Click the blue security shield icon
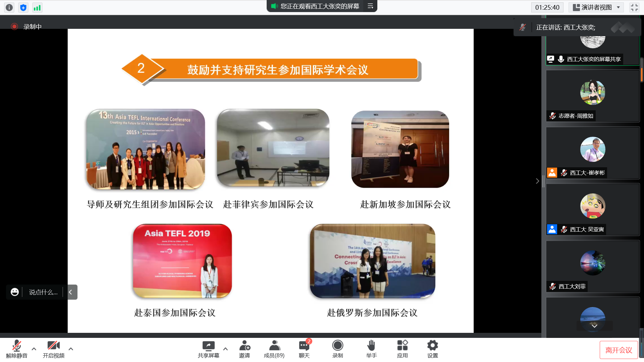This screenshot has height=362, width=644. pos(23,7)
